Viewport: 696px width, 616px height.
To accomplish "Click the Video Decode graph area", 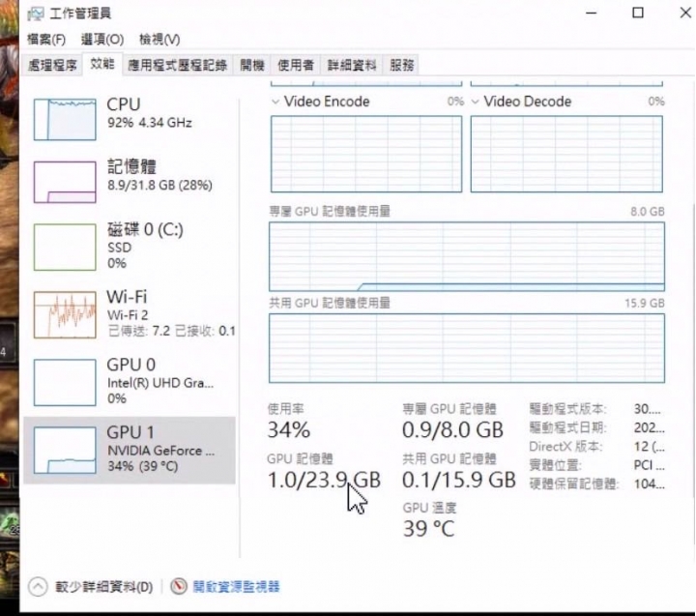I will (566, 154).
